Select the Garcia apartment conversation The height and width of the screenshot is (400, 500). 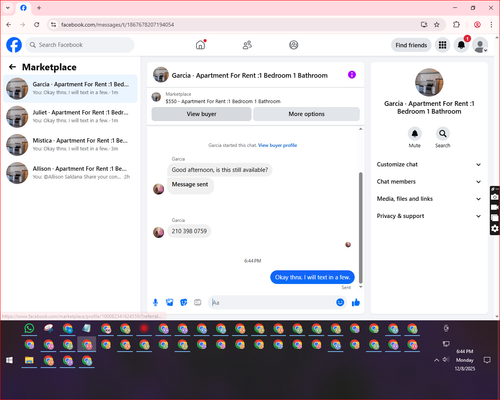coord(70,89)
